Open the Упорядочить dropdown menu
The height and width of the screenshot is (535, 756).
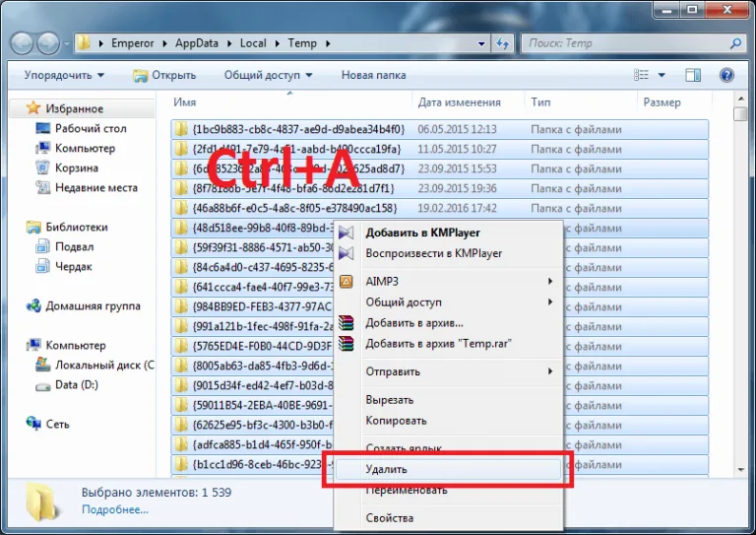coord(64,75)
